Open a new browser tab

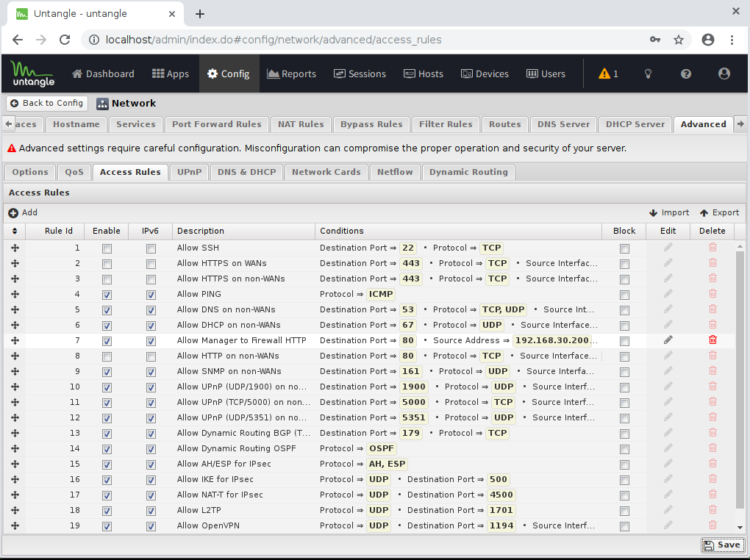(200, 14)
